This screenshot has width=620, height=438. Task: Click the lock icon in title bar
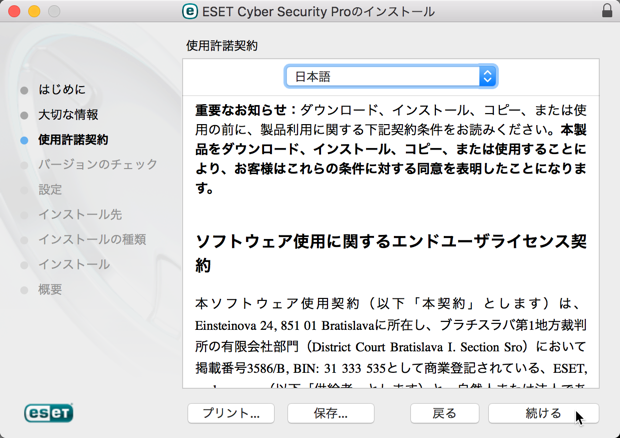click(607, 10)
